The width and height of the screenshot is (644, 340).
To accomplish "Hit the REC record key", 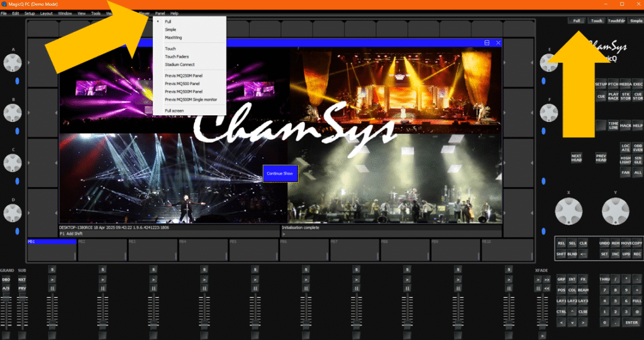I will (x=638, y=254).
